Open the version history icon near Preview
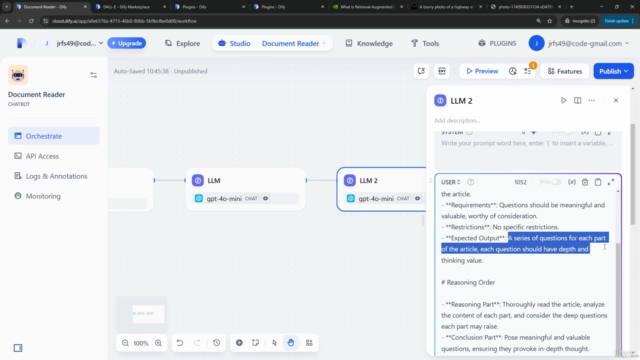 tap(513, 71)
